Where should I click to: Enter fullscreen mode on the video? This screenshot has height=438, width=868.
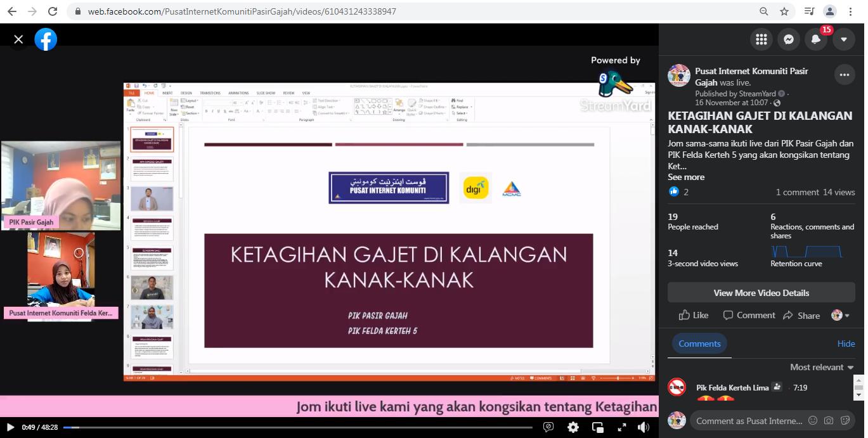pos(622,427)
